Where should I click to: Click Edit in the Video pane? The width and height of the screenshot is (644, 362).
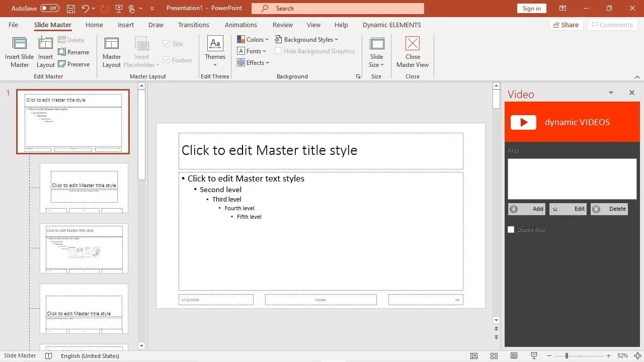(x=568, y=209)
